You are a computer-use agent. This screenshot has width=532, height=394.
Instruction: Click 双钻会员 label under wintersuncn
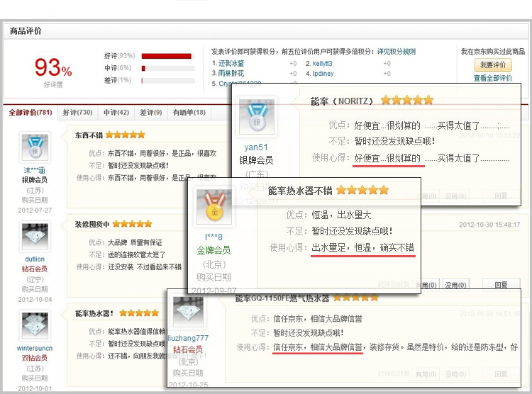pos(35,358)
